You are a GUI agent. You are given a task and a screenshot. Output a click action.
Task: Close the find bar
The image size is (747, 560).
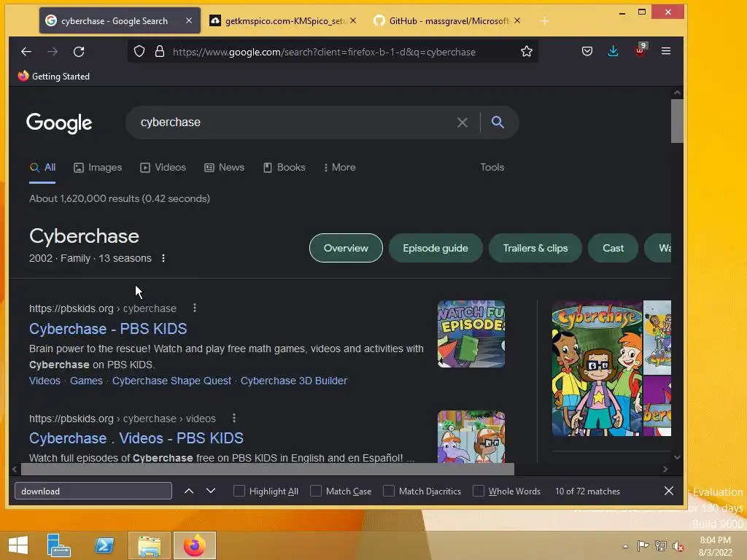click(x=669, y=491)
